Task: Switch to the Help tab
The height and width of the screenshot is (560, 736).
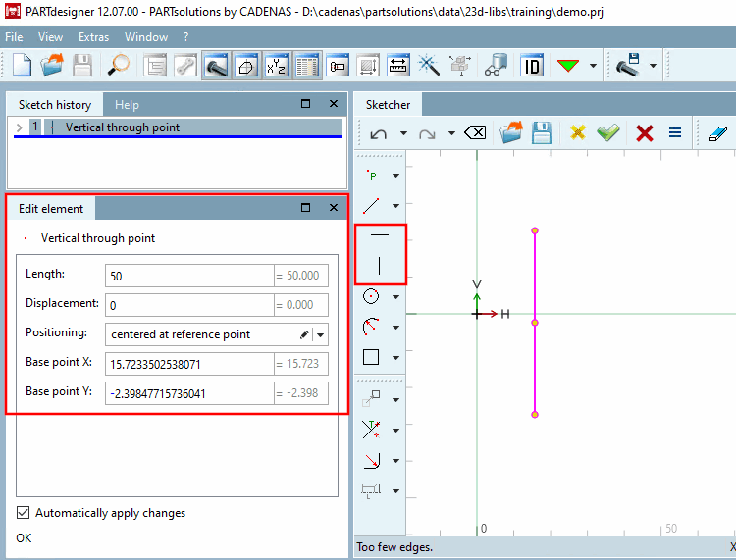Action: click(x=127, y=105)
